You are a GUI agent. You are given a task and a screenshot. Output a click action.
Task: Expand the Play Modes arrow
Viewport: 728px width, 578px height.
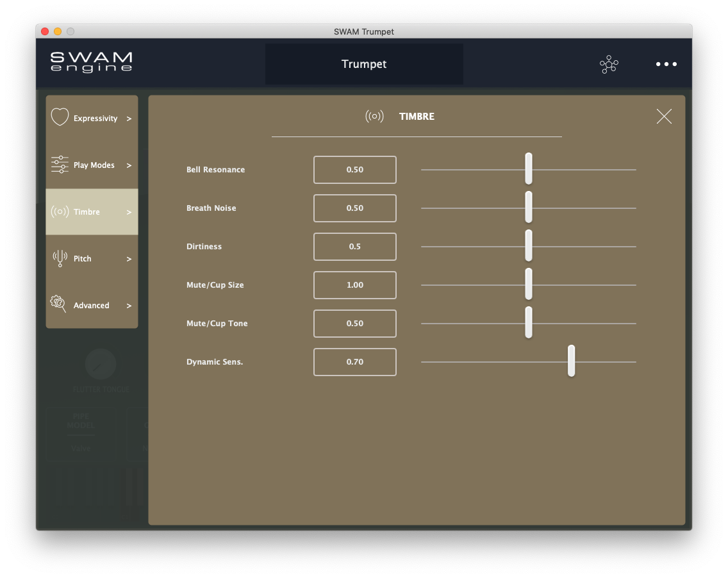click(129, 166)
